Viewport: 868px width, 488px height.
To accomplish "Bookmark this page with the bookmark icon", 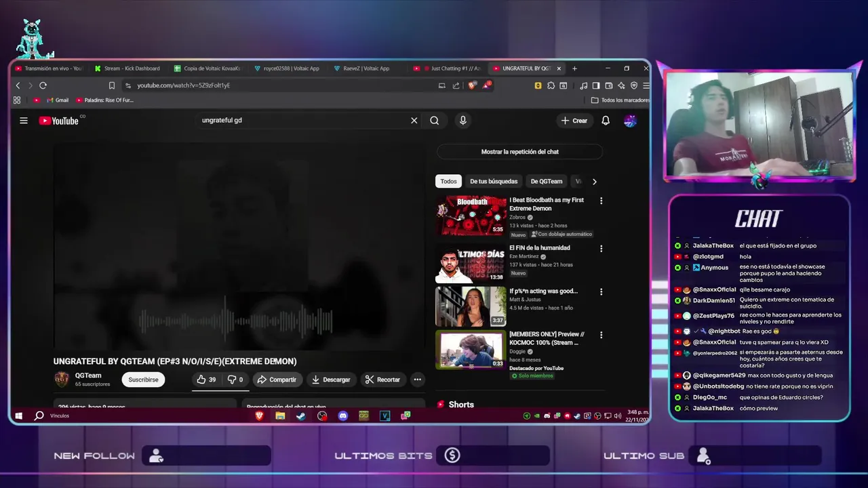I will coord(112,85).
